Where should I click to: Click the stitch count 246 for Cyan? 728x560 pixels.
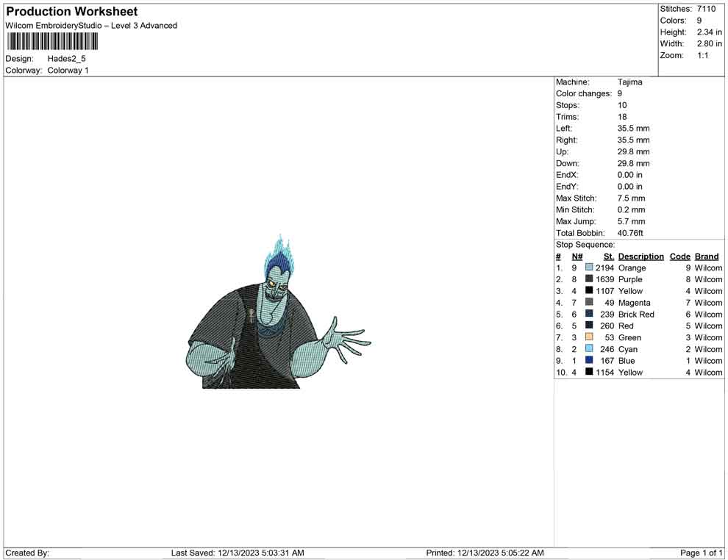click(607, 349)
